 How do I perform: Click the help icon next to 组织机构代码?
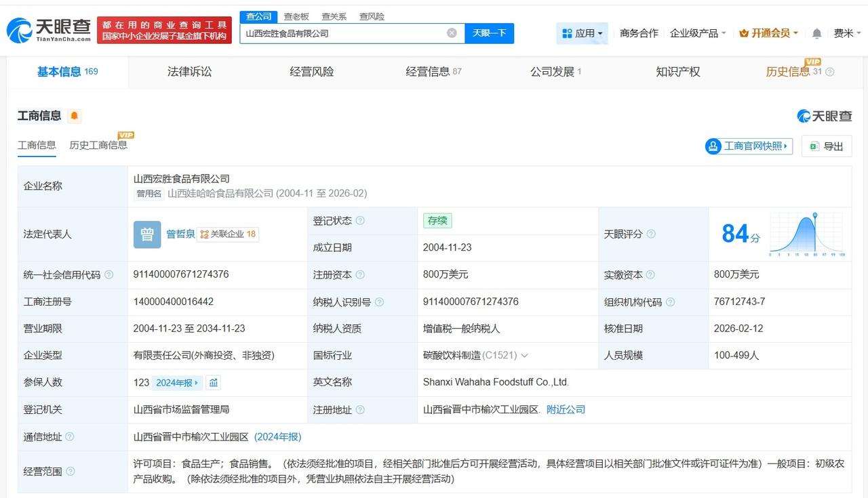pos(670,302)
